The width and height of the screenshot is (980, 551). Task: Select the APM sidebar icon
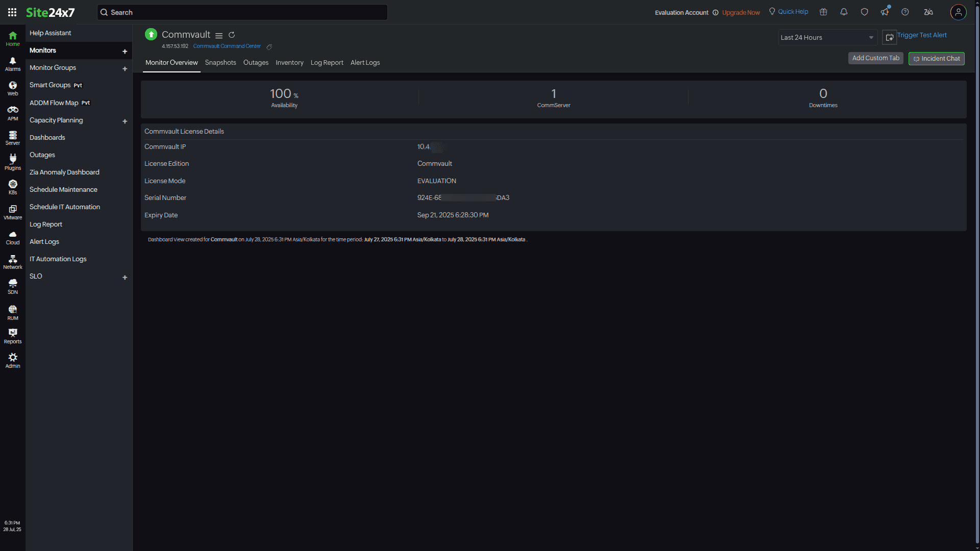(x=12, y=112)
